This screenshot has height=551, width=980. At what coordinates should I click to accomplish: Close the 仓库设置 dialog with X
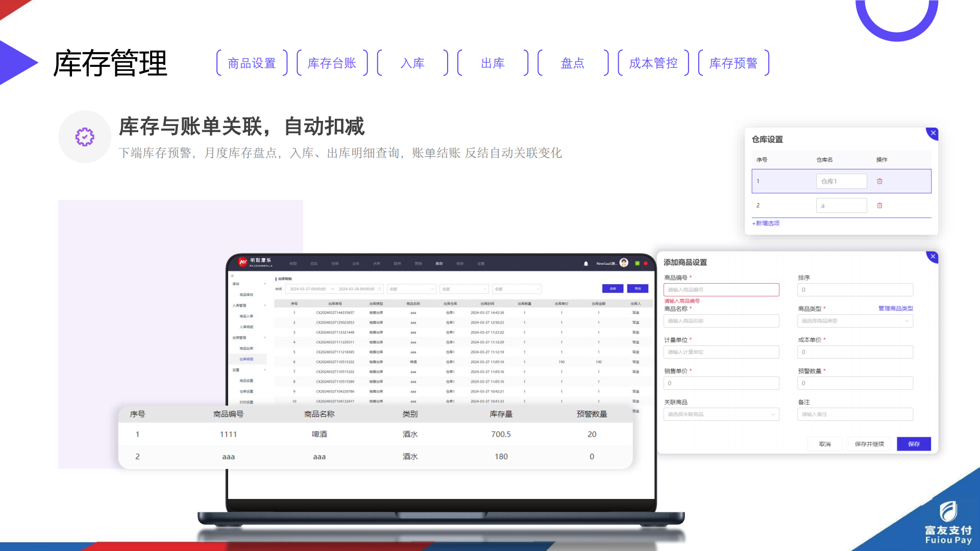click(933, 133)
